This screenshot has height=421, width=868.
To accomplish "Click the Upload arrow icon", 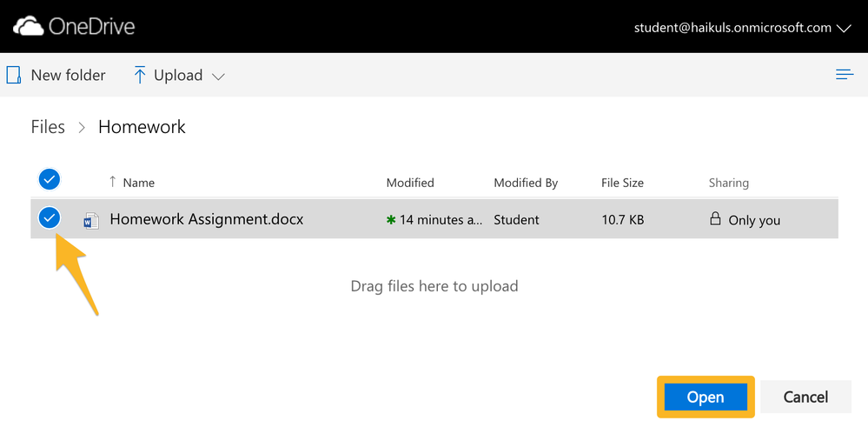I will click(x=140, y=75).
